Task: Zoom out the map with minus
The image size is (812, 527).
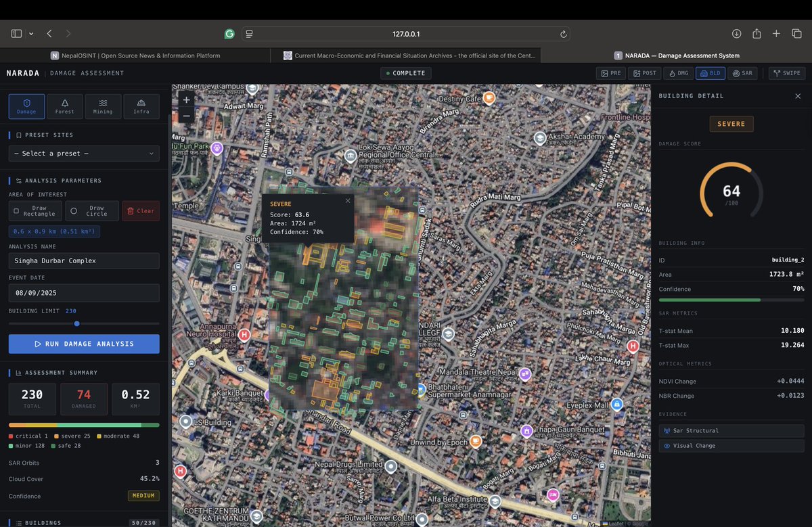Action: [x=187, y=116]
